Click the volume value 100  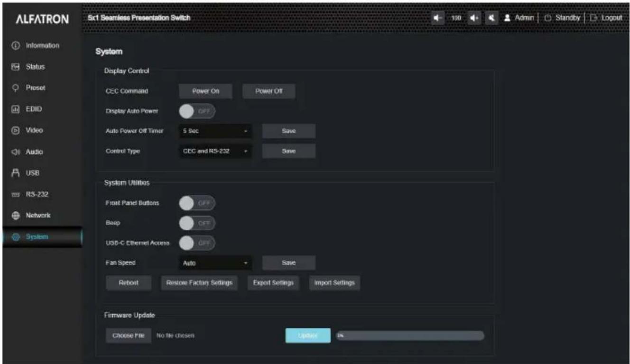456,18
